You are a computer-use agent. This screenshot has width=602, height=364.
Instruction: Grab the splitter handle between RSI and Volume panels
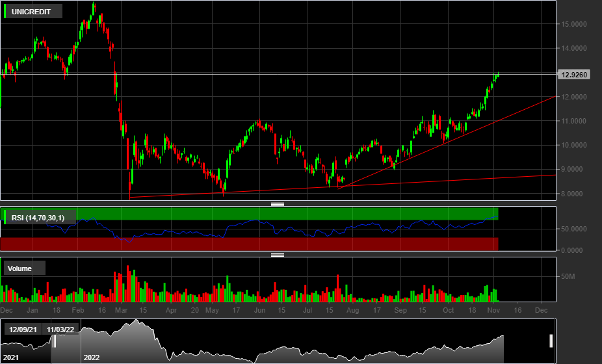(x=278, y=255)
